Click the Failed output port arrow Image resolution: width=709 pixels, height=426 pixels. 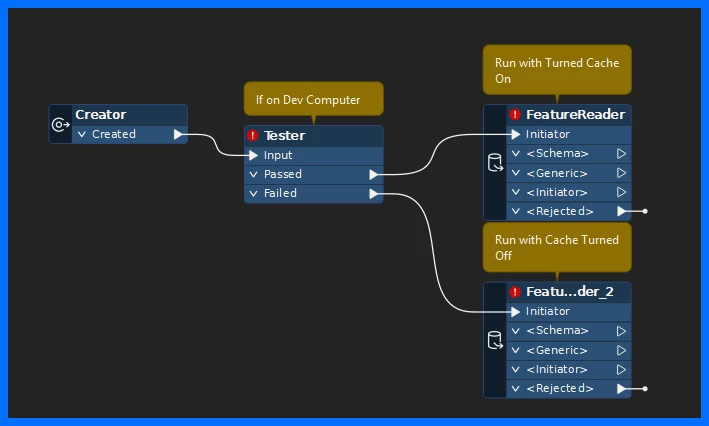(373, 194)
